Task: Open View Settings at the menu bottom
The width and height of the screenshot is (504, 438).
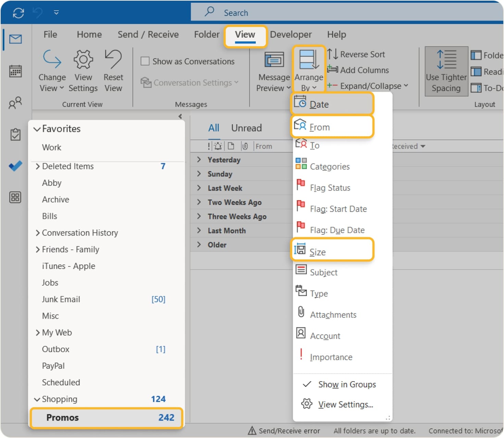Action: click(x=345, y=404)
